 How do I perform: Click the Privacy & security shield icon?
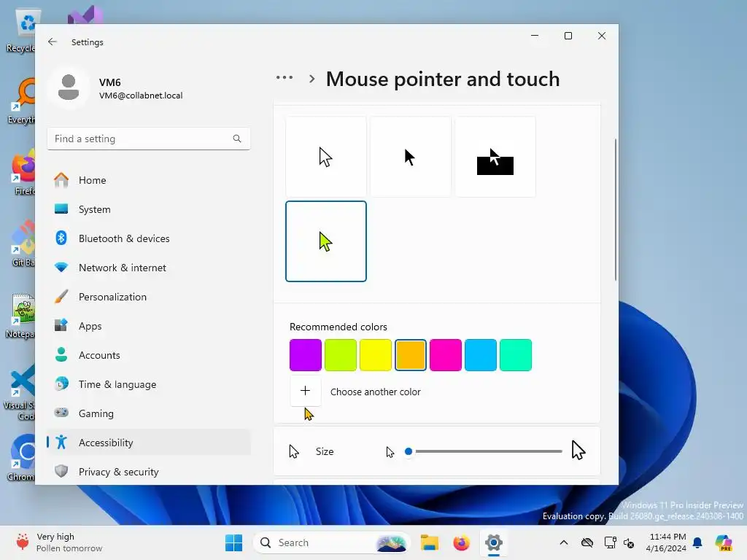tap(61, 472)
